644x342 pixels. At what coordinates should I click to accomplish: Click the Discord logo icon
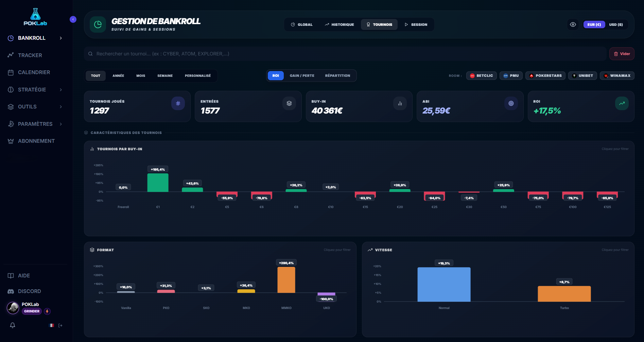[11, 291]
